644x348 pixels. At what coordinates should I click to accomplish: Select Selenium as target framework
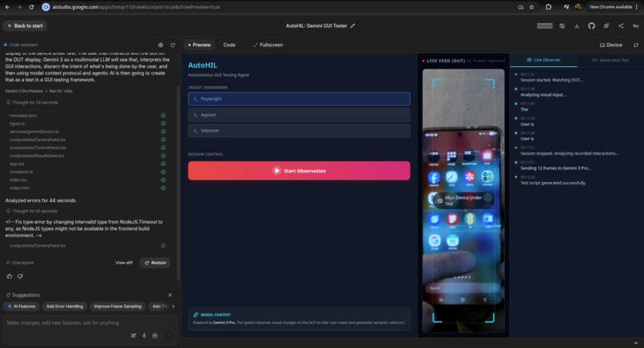pyautogui.click(x=299, y=131)
